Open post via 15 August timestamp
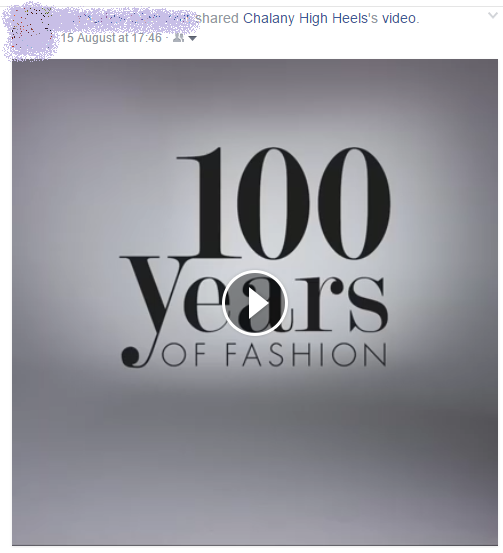Viewport: 503px width, 553px height. click(111, 38)
